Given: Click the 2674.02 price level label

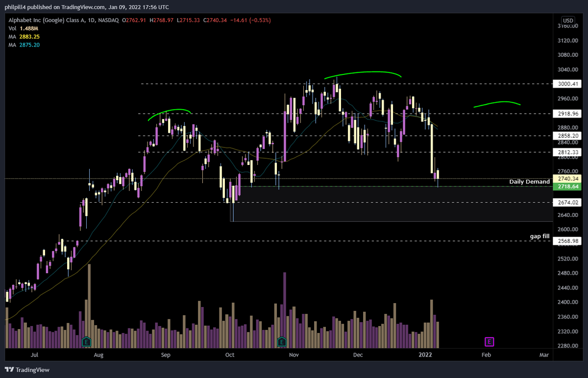Looking at the screenshot, I should tap(567, 202).
